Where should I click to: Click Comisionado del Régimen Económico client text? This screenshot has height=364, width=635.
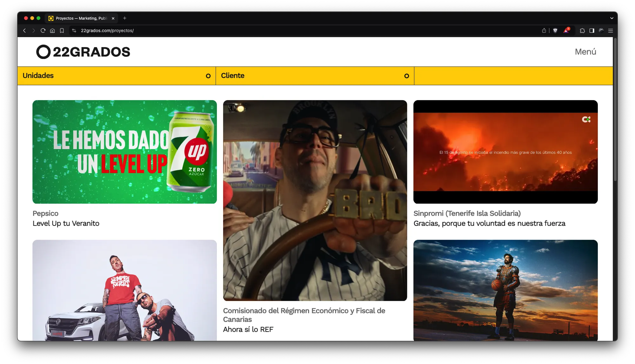pyautogui.click(x=304, y=315)
